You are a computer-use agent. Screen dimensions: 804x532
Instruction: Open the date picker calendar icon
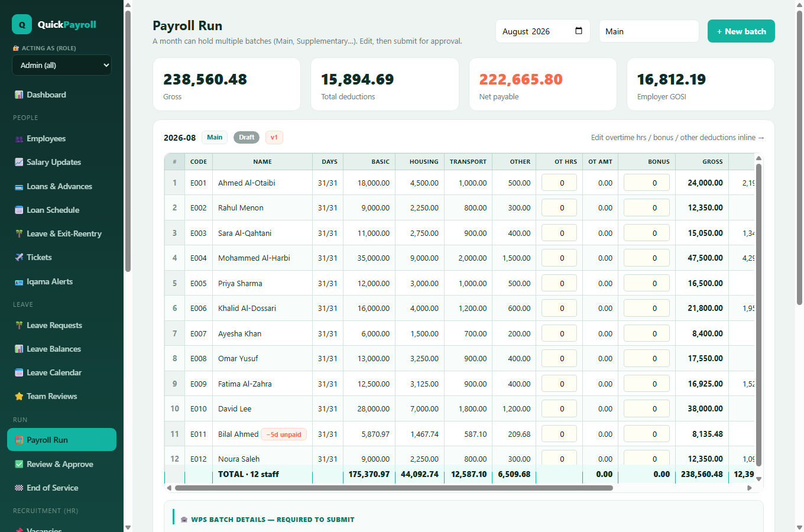[579, 31]
